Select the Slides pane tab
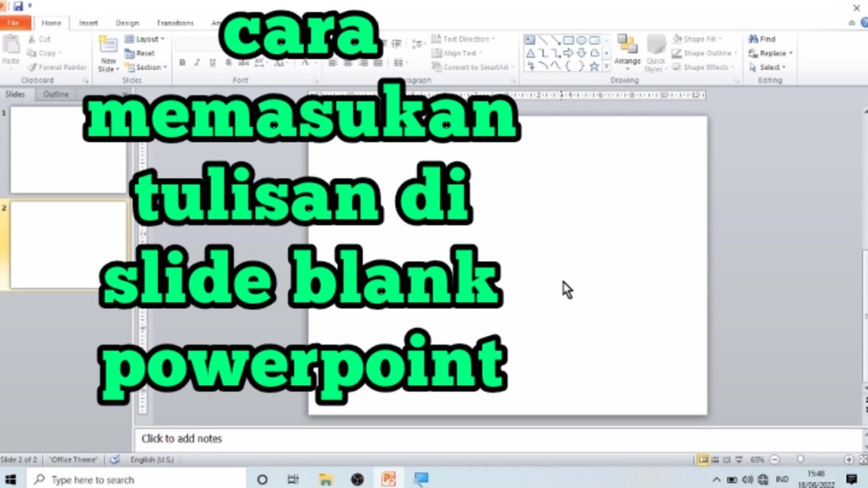 coord(15,94)
